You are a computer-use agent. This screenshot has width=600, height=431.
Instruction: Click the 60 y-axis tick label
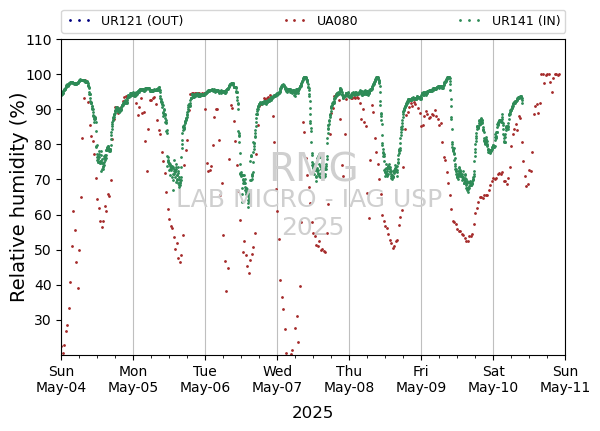43,216
